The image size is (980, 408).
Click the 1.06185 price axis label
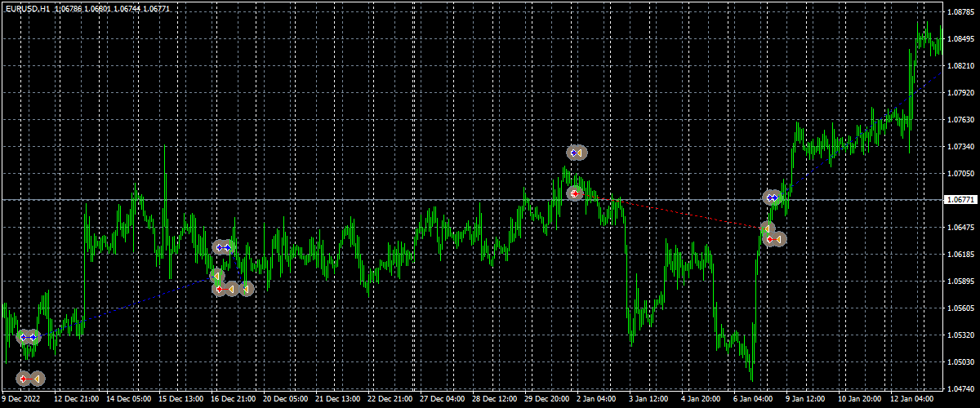tap(961, 255)
